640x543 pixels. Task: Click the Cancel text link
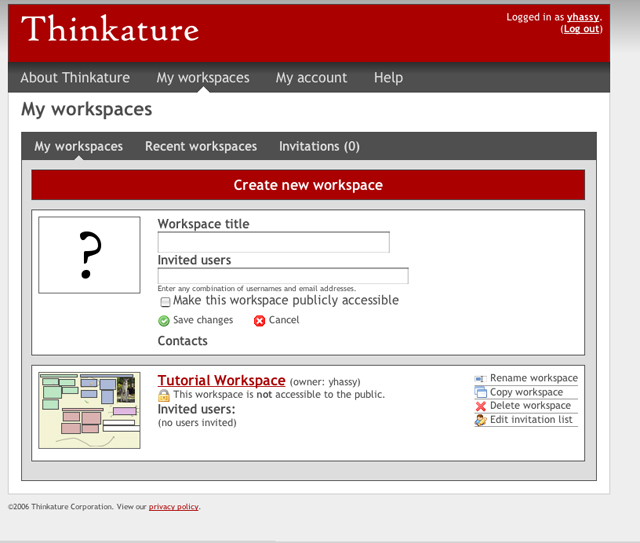pos(284,320)
